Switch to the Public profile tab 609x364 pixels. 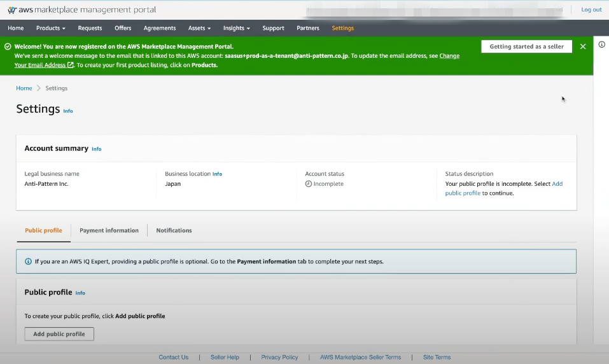click(x=43, y=230)
